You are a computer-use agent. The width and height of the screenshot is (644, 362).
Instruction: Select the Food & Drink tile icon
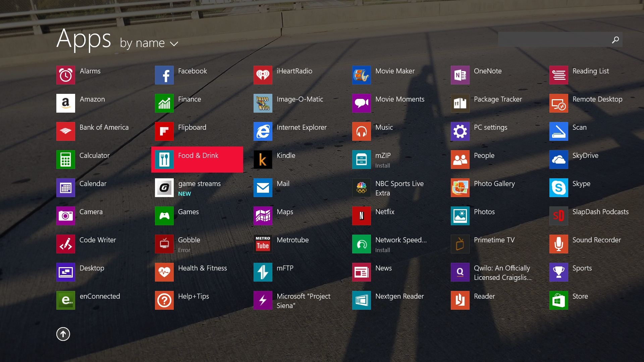point(164,160)
